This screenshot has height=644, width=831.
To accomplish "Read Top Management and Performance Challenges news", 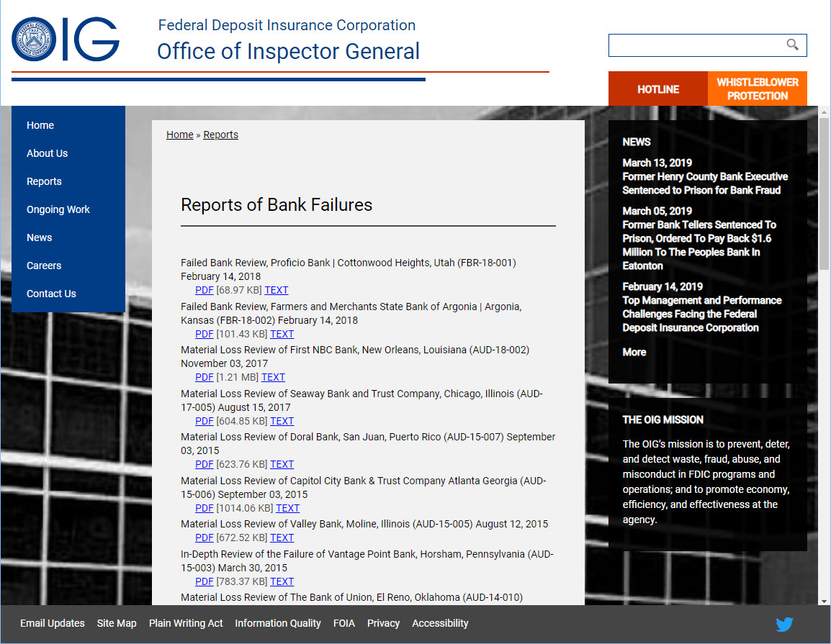I will tap(701, 314).
